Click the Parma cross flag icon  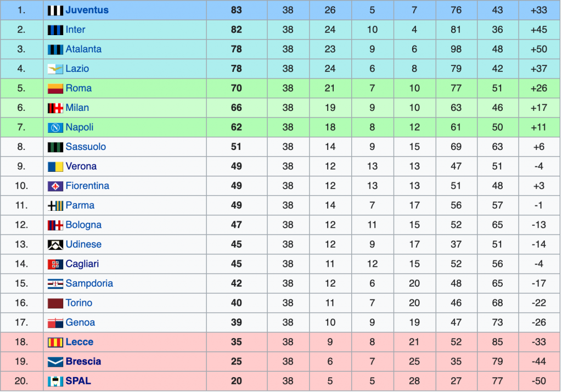pyautogui.click(x=55, y=205)
